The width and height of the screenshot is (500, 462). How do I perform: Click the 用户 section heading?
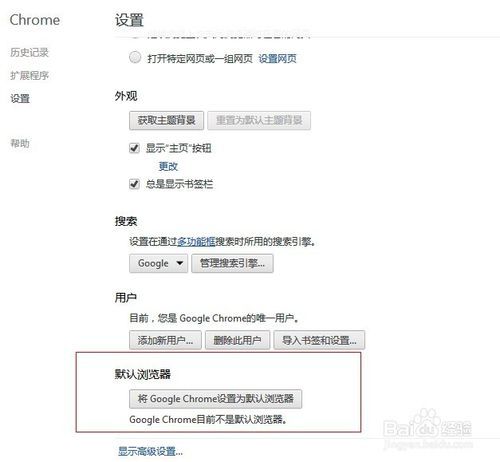pyautogui.click(x=126, y=297)
